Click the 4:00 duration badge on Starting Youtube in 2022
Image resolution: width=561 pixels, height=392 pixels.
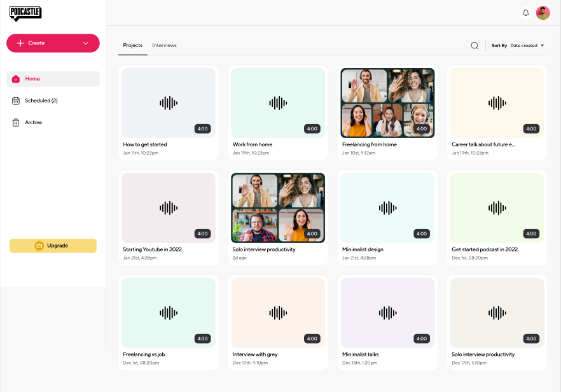202,234
